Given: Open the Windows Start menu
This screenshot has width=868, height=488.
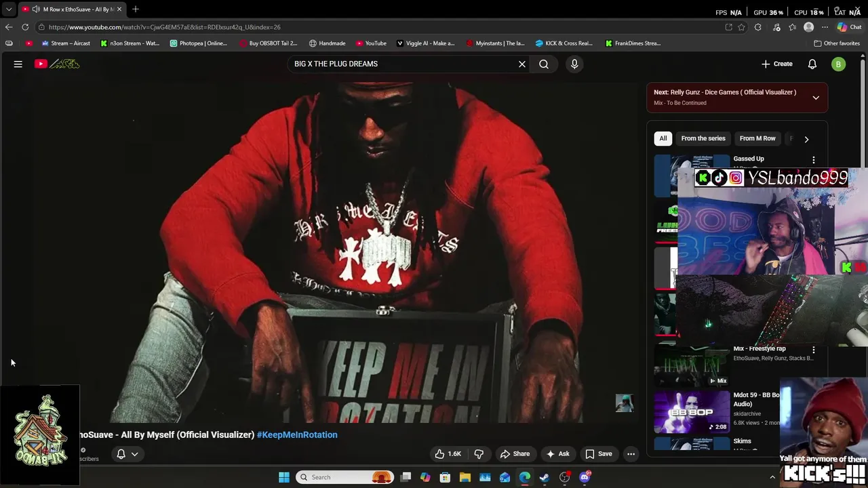Looking at the screenshot, I should click(x=284, y=477).
